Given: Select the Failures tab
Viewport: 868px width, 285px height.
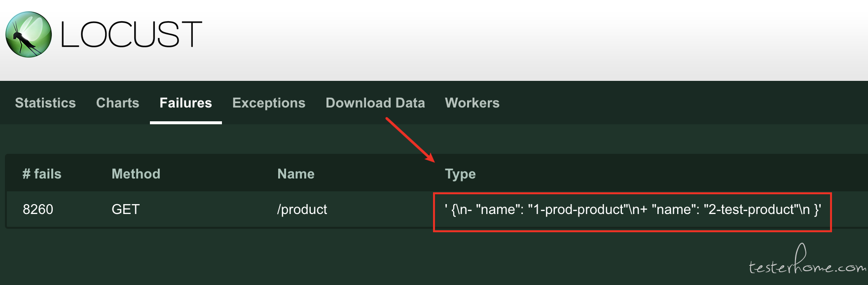Looking at the screenshot, I should point(185,103).
